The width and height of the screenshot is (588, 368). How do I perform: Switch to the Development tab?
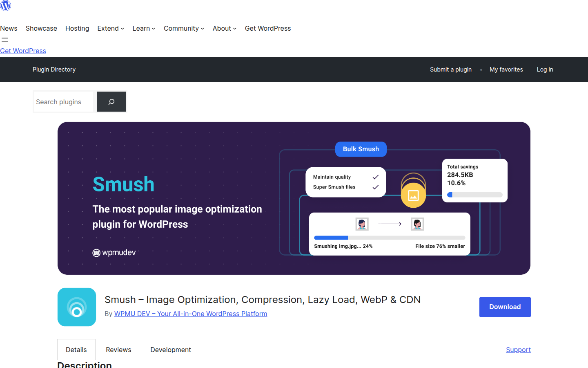point(170,350)
